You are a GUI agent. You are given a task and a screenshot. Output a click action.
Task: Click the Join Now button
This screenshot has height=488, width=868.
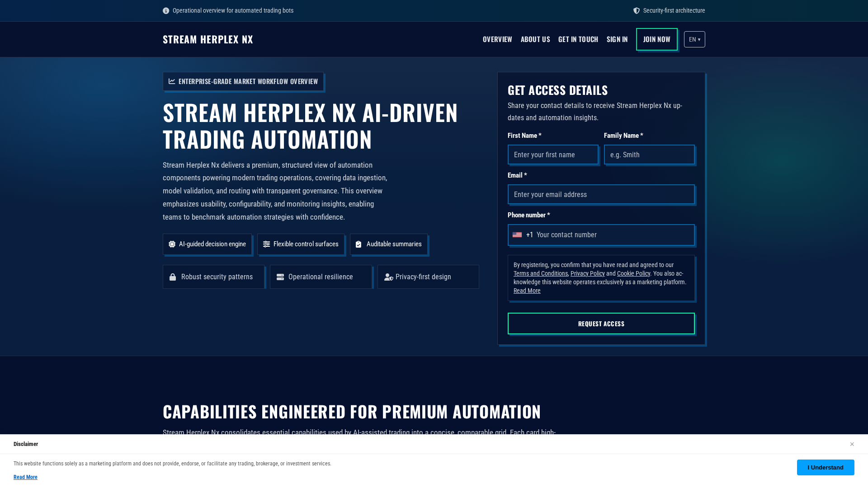(x=657, y=39)
